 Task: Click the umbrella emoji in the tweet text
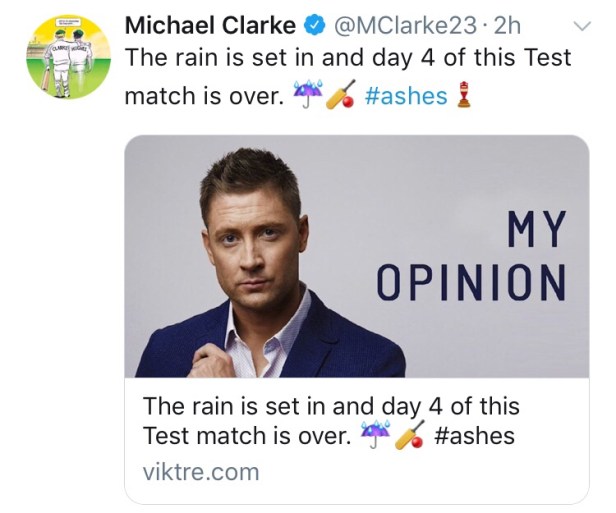coord(305,95)
